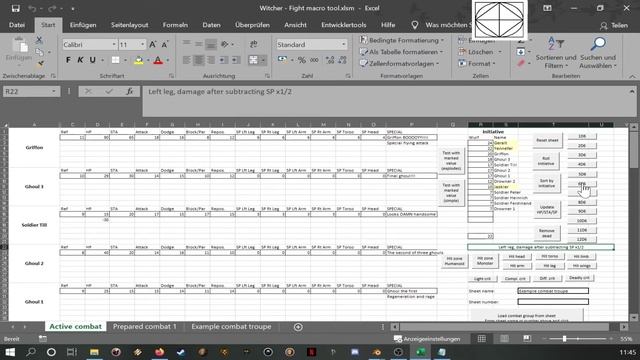The width and height of the screenshot is (640, 360).
Task: Open the font color dropdown arrow
Action: 168,60
